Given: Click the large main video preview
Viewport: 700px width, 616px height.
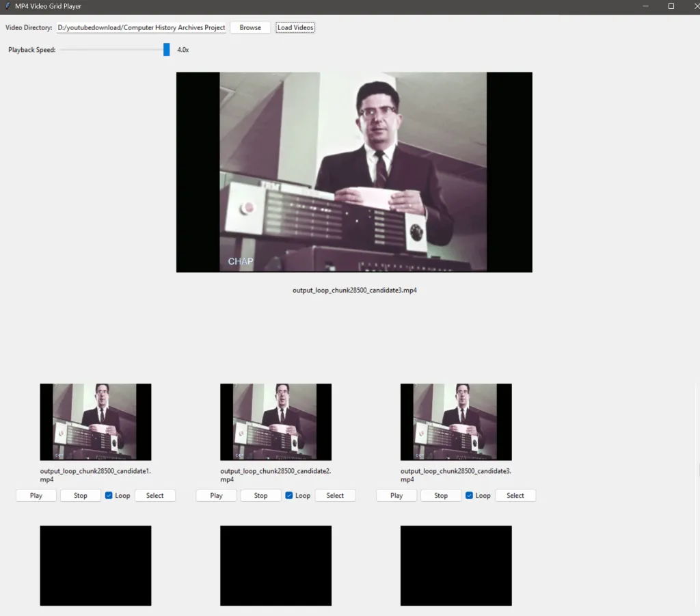Looking at the screenshot, I should (x=354, y=172).
